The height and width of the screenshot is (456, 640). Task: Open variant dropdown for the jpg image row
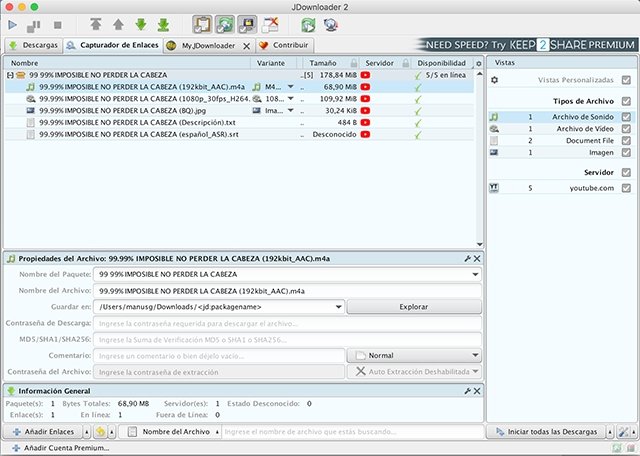[291, 111]
